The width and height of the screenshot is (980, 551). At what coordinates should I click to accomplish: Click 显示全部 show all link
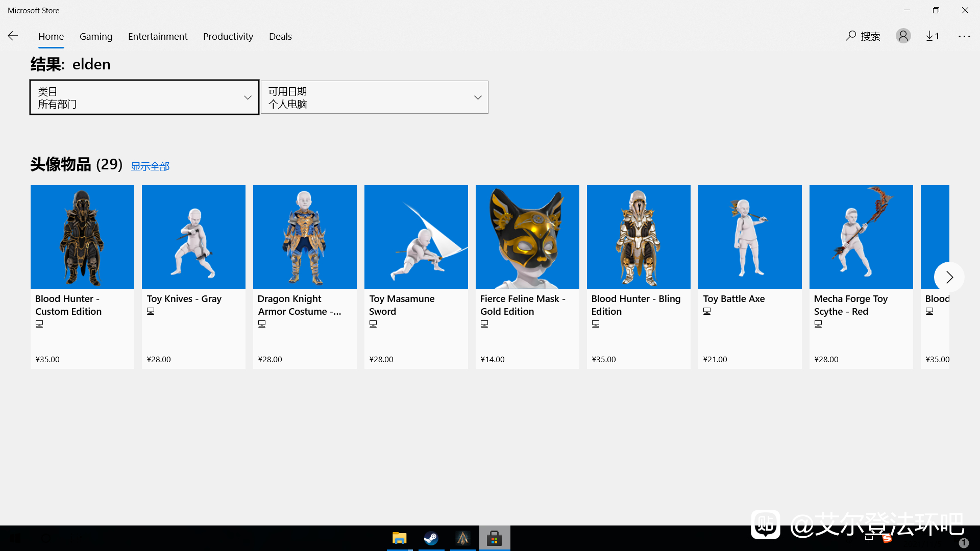pos(150,166)
